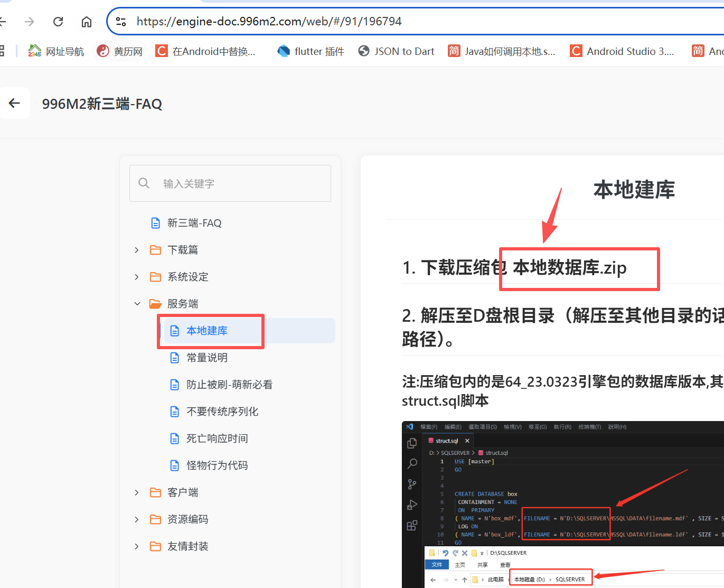The height and width of the screenshot is (588, 724).
Task: Reload the page with the refresh icon
Action: (x=58, y=22)
